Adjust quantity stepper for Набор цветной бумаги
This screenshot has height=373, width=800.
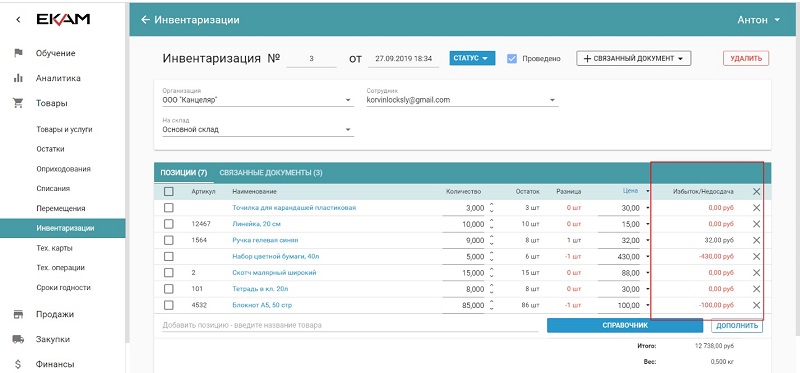coord(491,257)
